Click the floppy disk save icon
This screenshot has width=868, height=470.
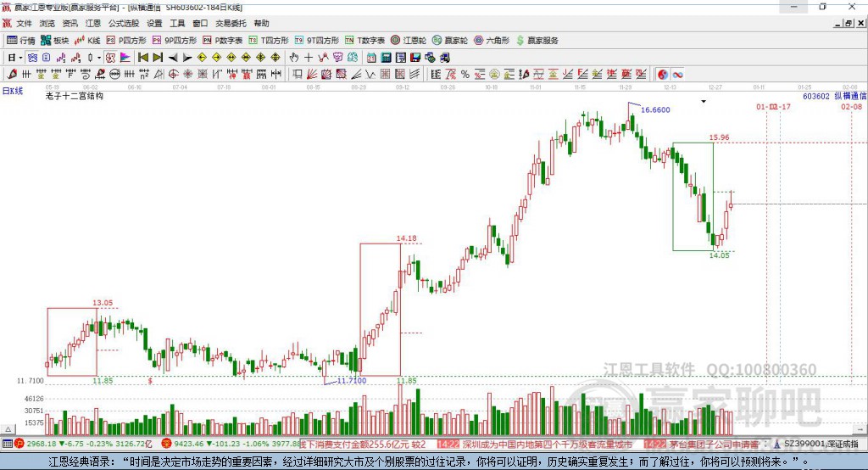pyautogui.click(x=415, y=58)
